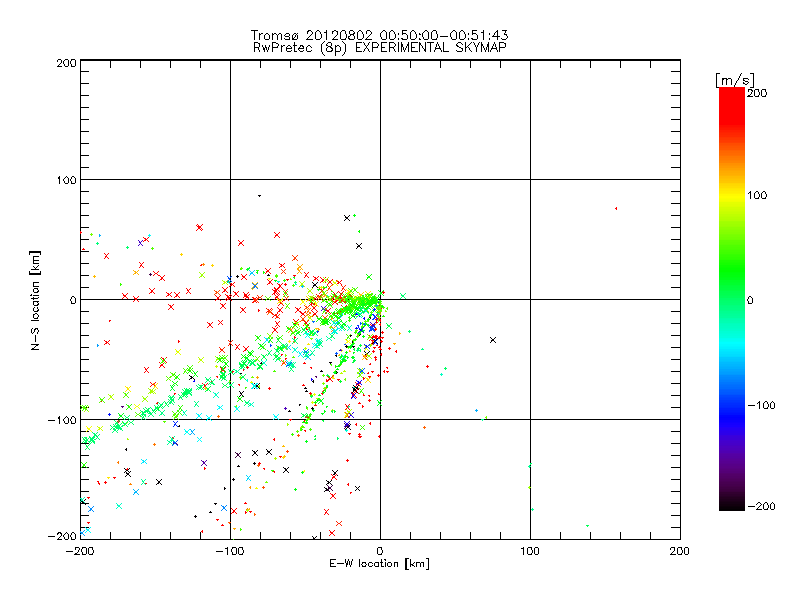Click the colorbar label '-100'
Viewport: 800px width, 600px height.
761,406
